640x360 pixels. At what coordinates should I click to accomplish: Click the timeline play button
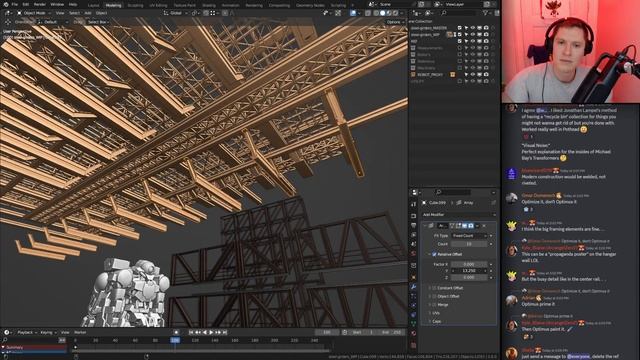pos(211,333)
